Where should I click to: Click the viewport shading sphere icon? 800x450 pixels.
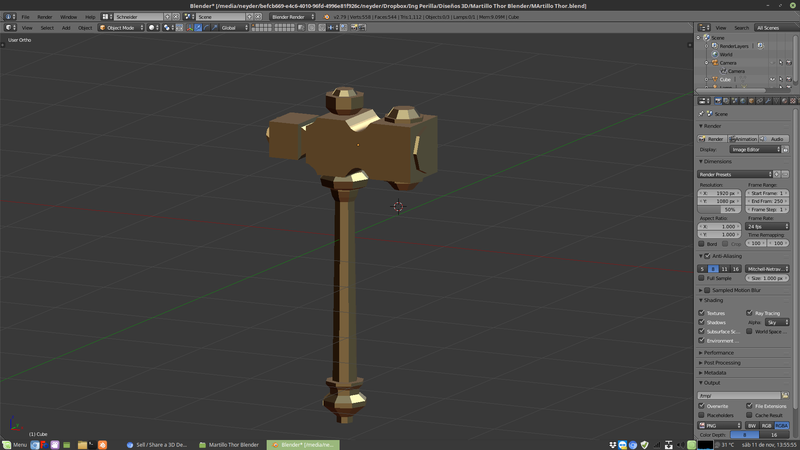tap(153, 28)
